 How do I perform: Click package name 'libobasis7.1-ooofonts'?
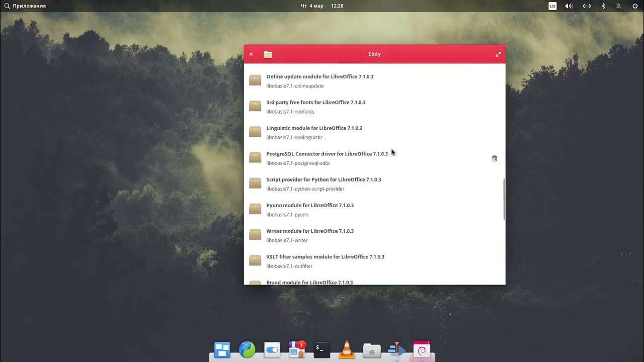290,112
